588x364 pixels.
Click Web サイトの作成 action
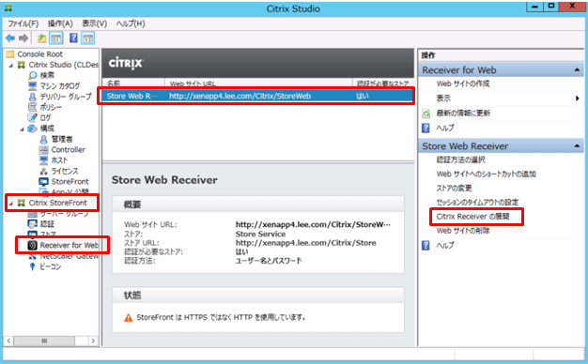463,83
